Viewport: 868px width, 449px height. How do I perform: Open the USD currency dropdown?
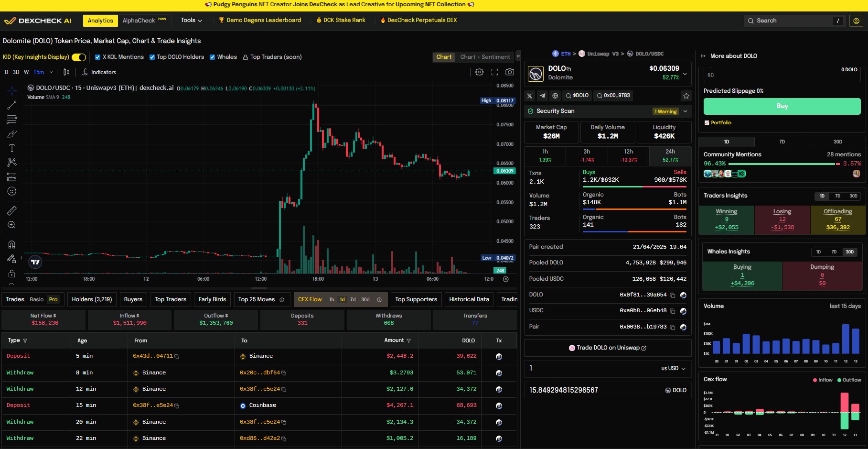(673, 368)
